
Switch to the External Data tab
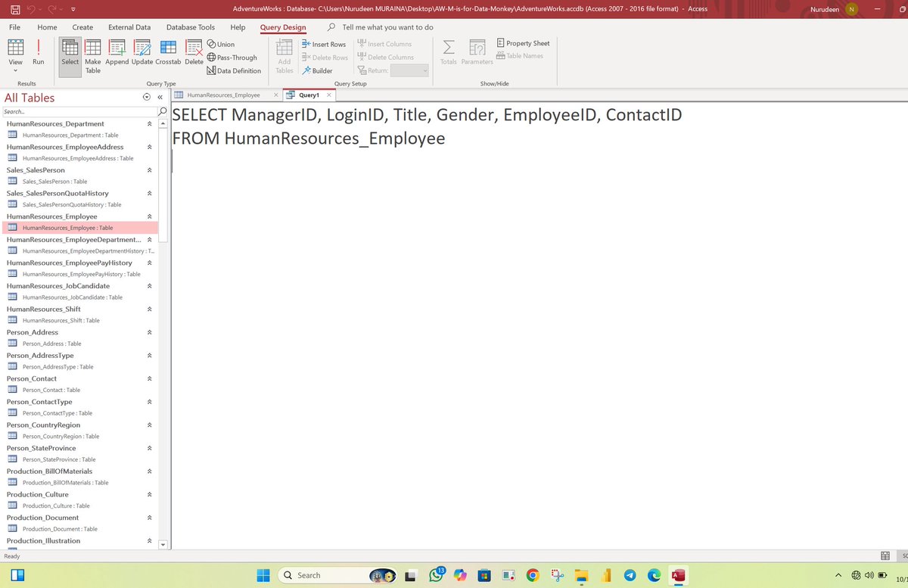129,27
